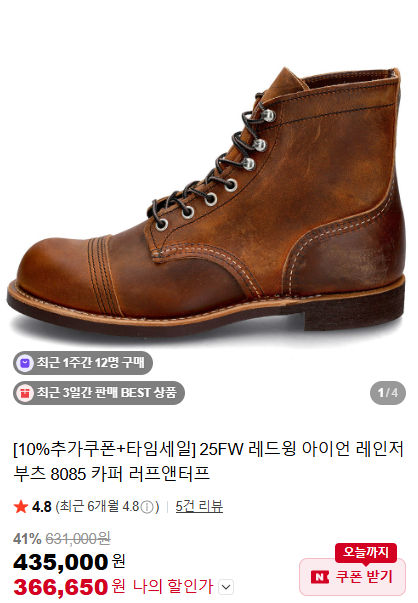Image resolution: width=418 pixels, height=603 pixels.
Task: Click the 435,000원 sale price
Action: [x=69, y=562]
